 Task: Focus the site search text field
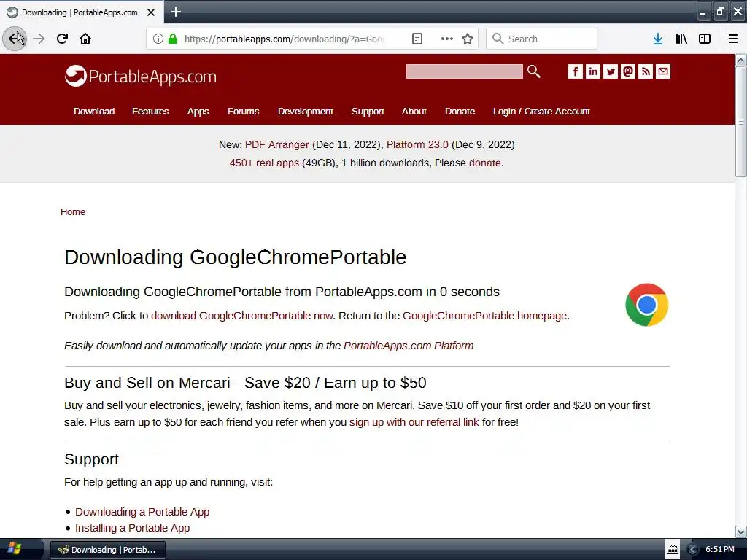click(x=464, y=71)
